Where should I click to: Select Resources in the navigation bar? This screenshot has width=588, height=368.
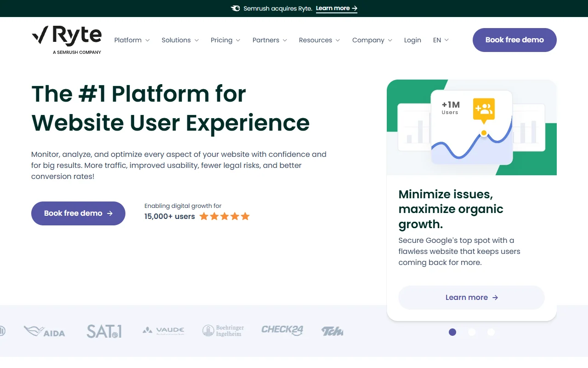tap(319, 40)
